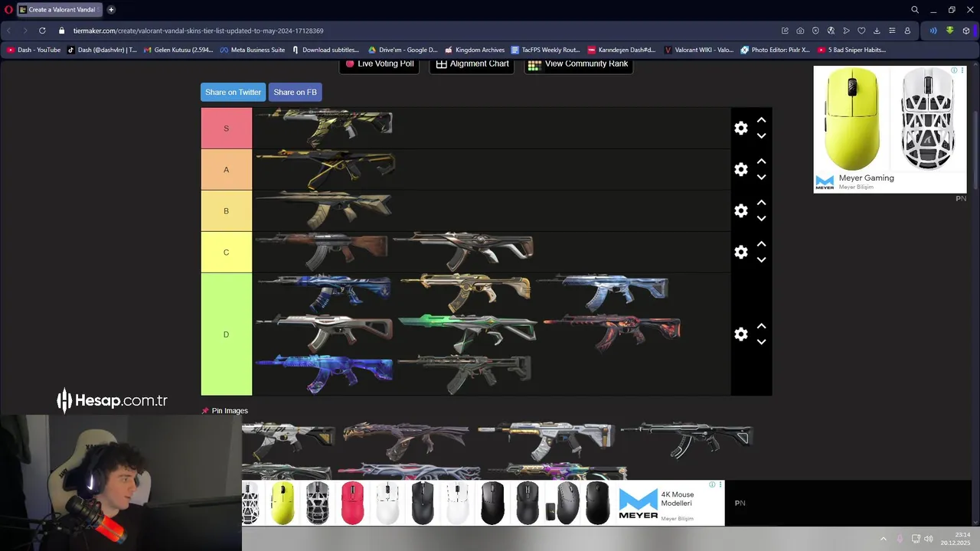Image resolution: width=980 pixels, height=551 pixels.
Task: Open a new browser tab
Action: [x=111, y=10]
